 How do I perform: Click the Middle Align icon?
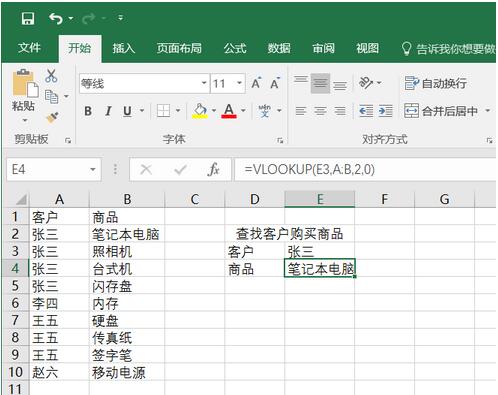(x=320, y=83)
